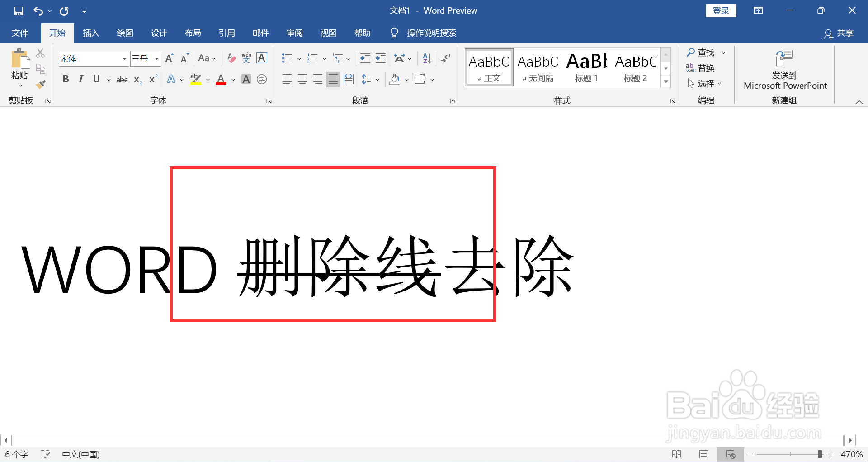The height and width of the screenshot is (462, 868).
Task: Apply character border with boxed A
Action: (x=262, y=58)
